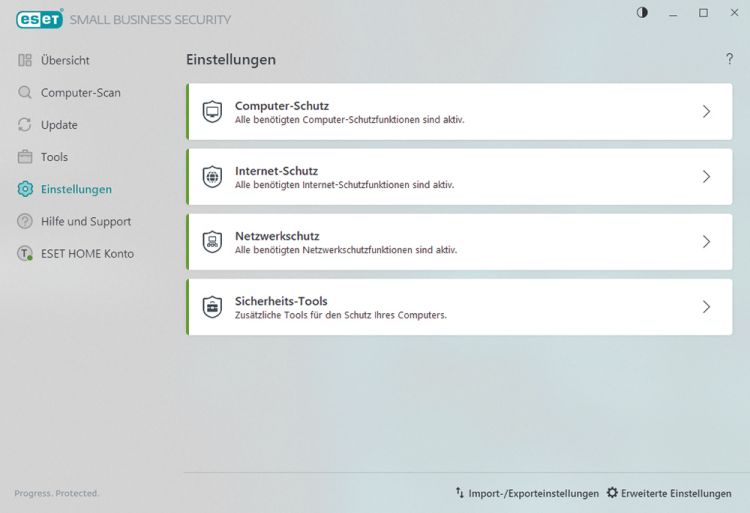Click the Sicherheits-Tools title
Screen dimensions: 750x513
281,301
